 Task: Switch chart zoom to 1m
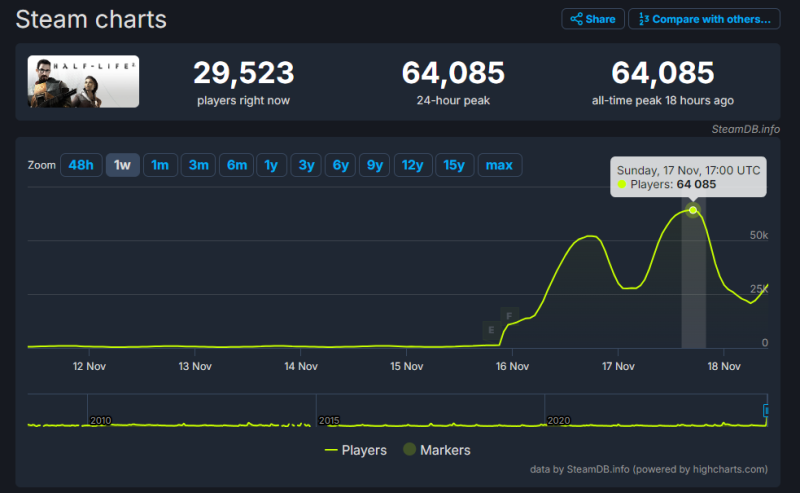pyautogui.click(x=160, y=165)
